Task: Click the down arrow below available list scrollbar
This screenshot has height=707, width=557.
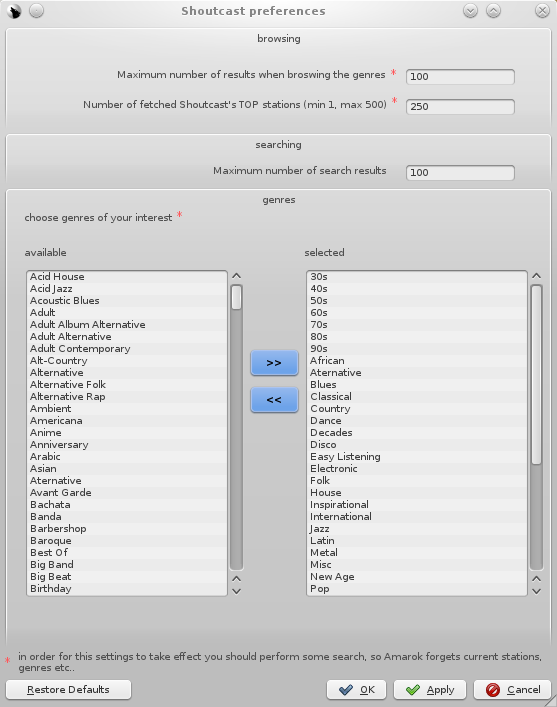Action: (x=236, y=591)
